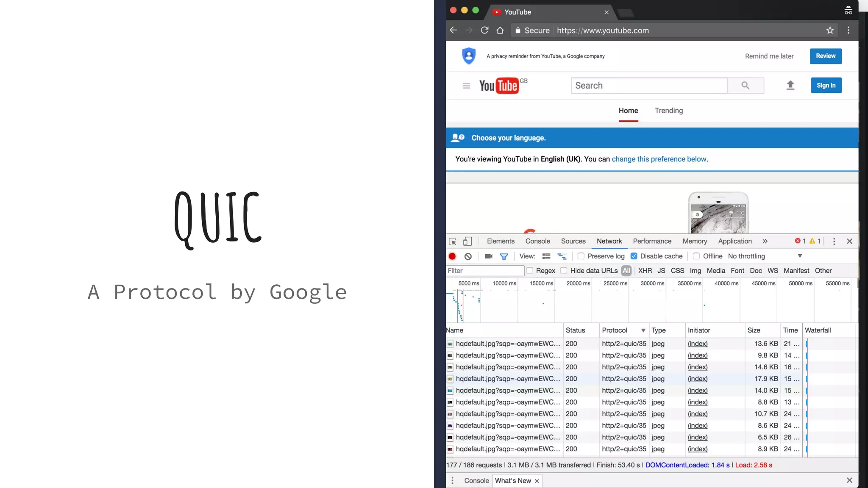Select the DevTools inspect element tool
Image resolution: width=868 pixels, height=488 pixels.
(452, 241)
